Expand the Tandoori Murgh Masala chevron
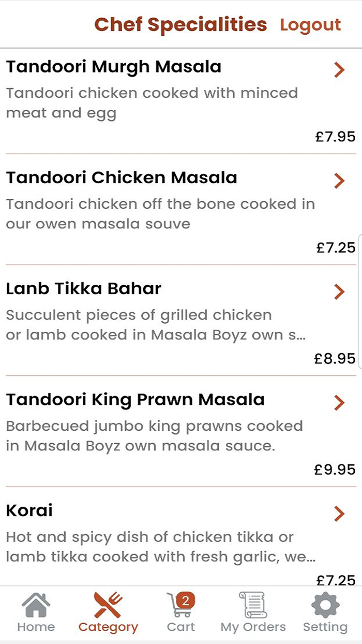The width and height of the screenshot is (362, 644). [x=339, y=69]
